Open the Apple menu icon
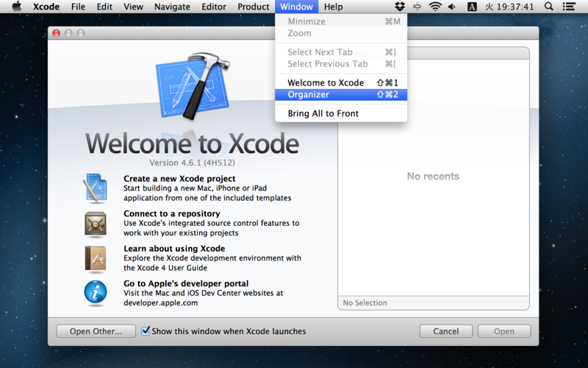The width and height of the screenshot is (588, 368). (x=16, y=7)
